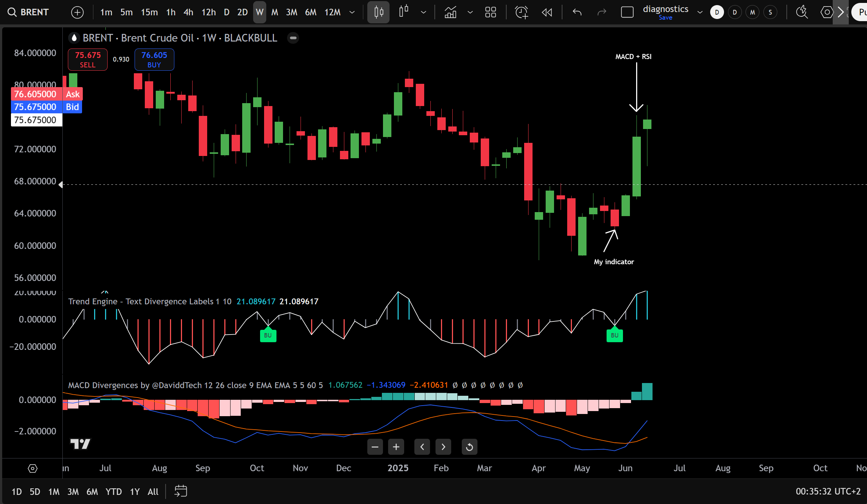Viewport: 867px width, 504px height.
Task: Open chart settings hexagon icon in top bar
Action: [827, 12]
